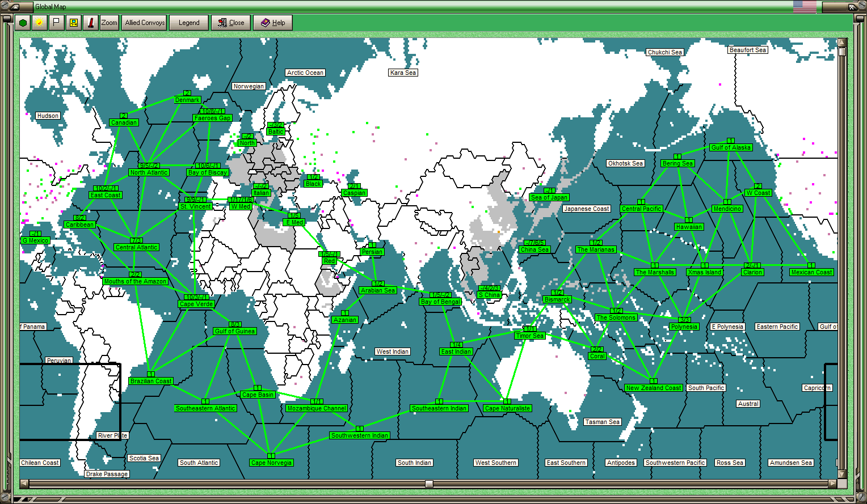Click the Cape Verde label on the map

point(196,304)
